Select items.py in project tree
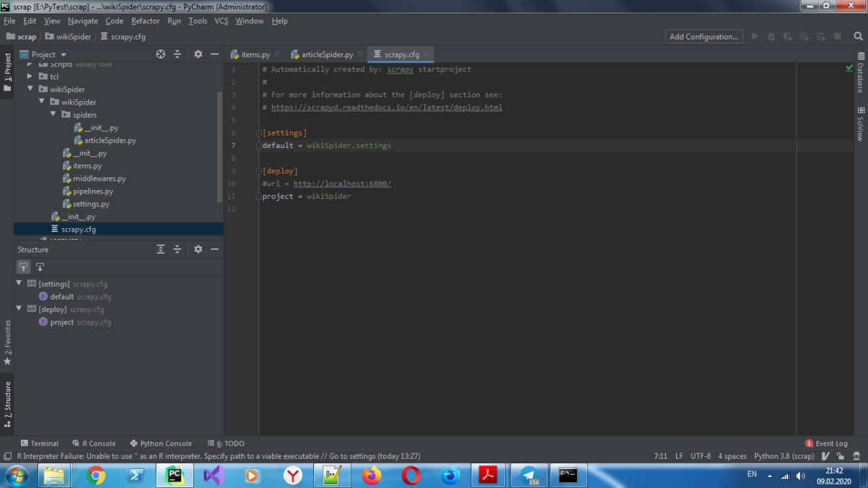 point(87,166)
